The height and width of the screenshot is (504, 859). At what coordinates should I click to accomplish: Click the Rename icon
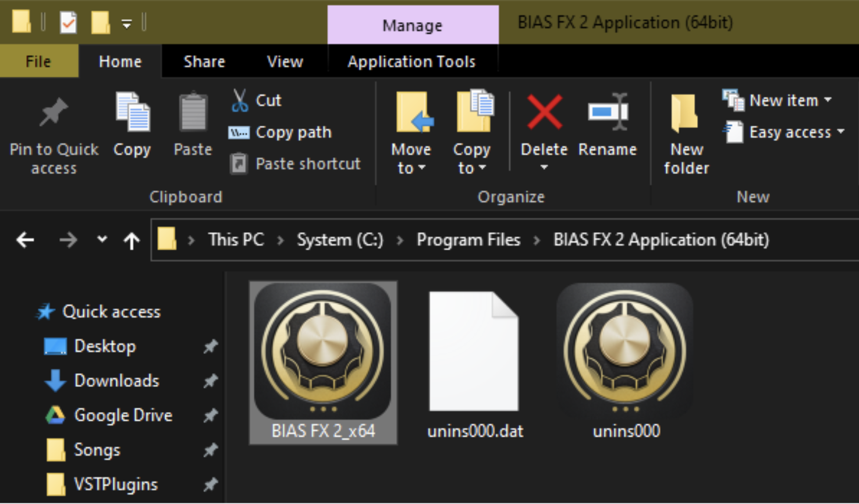click(x=608, y=111)
